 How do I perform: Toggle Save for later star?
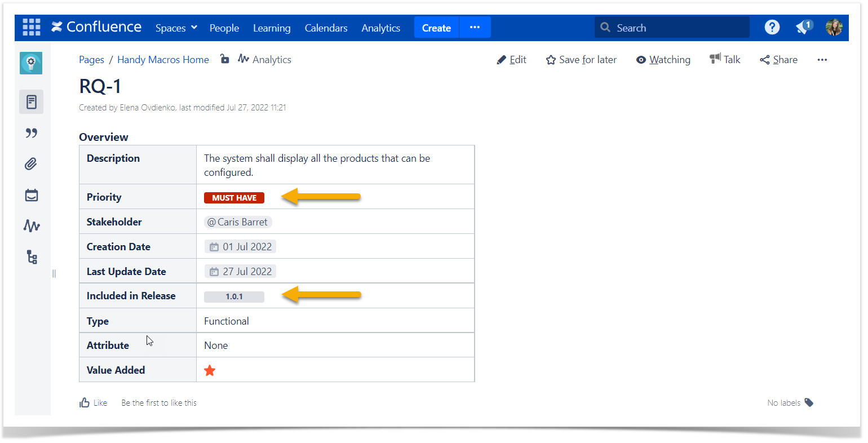point(581,60)
